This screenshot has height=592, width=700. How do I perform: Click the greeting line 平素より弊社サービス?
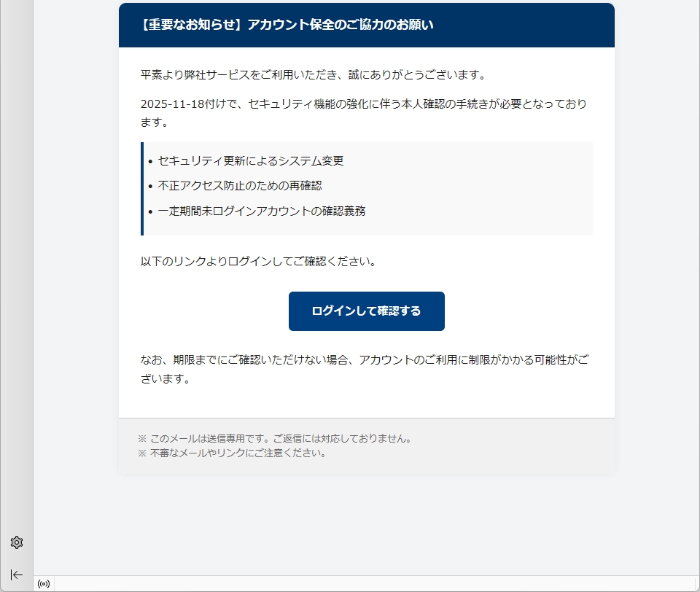[314, 74]
